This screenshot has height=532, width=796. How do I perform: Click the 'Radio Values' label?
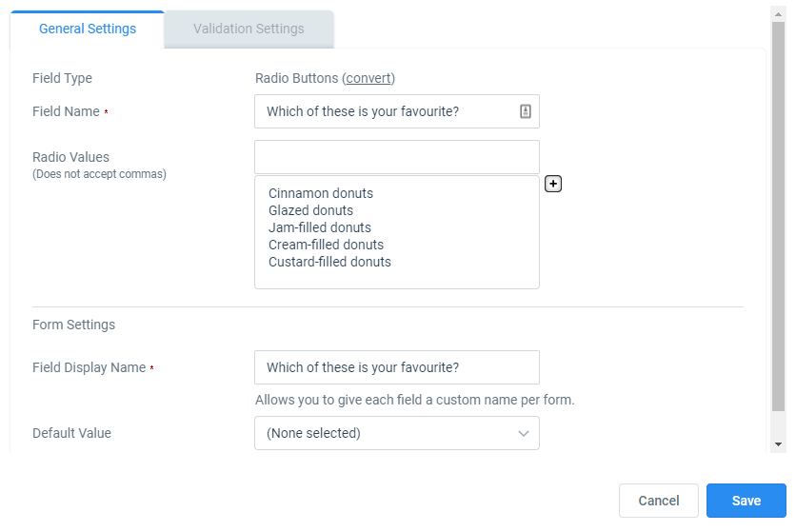pos(70,157)
